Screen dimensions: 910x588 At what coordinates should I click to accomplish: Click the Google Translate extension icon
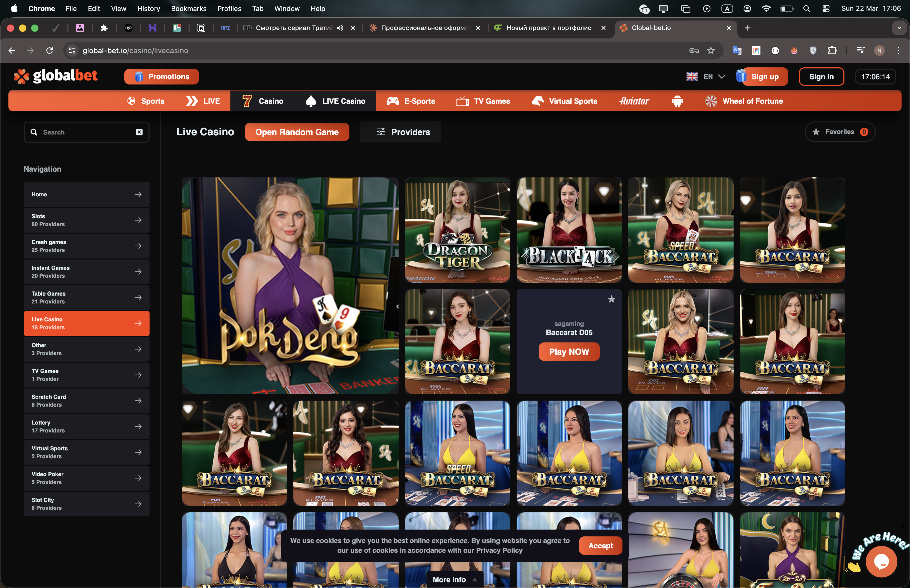[x=737, y=50]
